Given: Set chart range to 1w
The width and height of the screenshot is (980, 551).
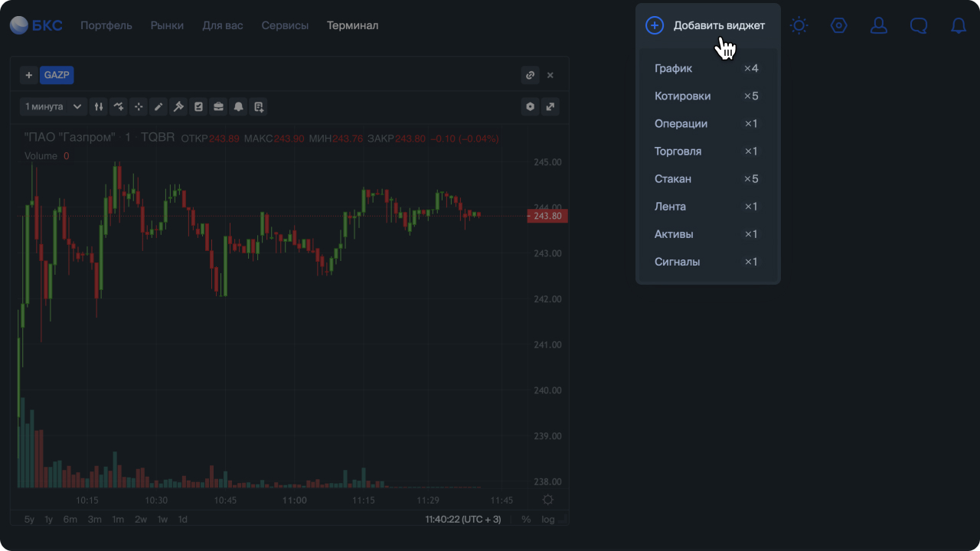Looking at the screenshot, I should 162,519.
